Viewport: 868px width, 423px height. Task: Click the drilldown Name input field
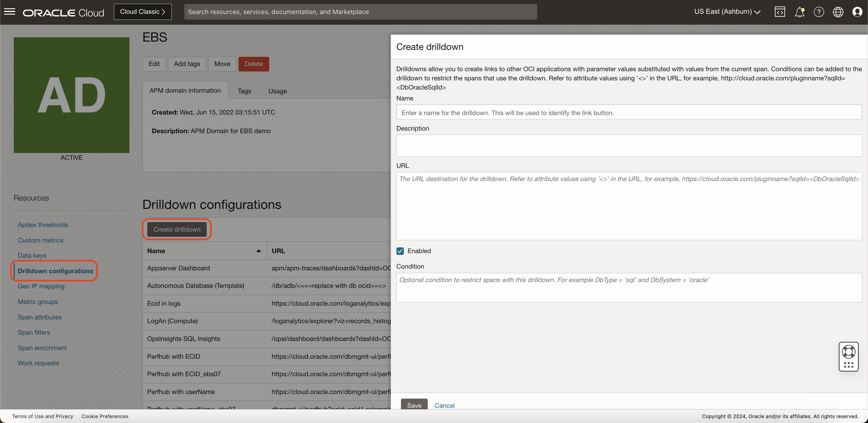click(x=629, y=112)
